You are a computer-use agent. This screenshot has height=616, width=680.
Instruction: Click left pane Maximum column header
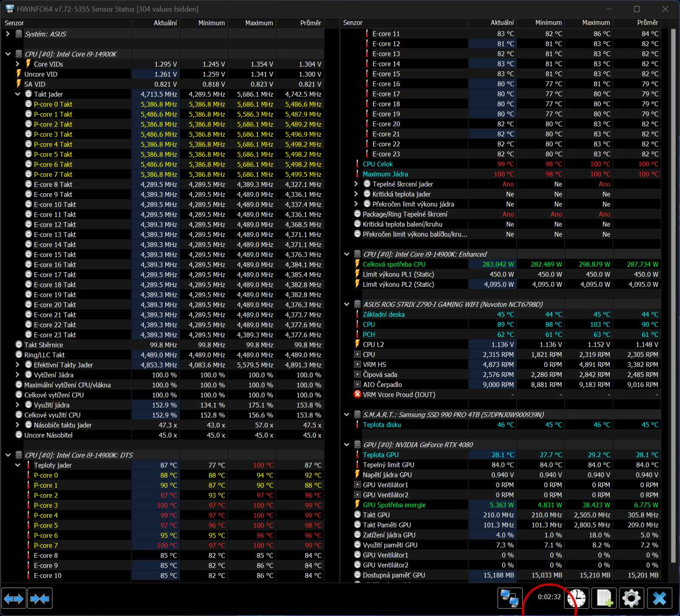[x=252, y=23]
